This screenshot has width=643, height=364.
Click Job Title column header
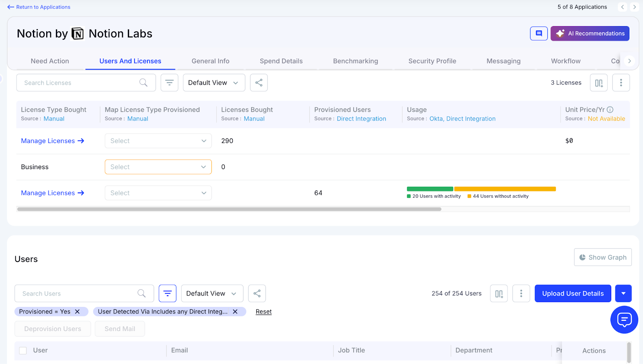coord(352,350)
